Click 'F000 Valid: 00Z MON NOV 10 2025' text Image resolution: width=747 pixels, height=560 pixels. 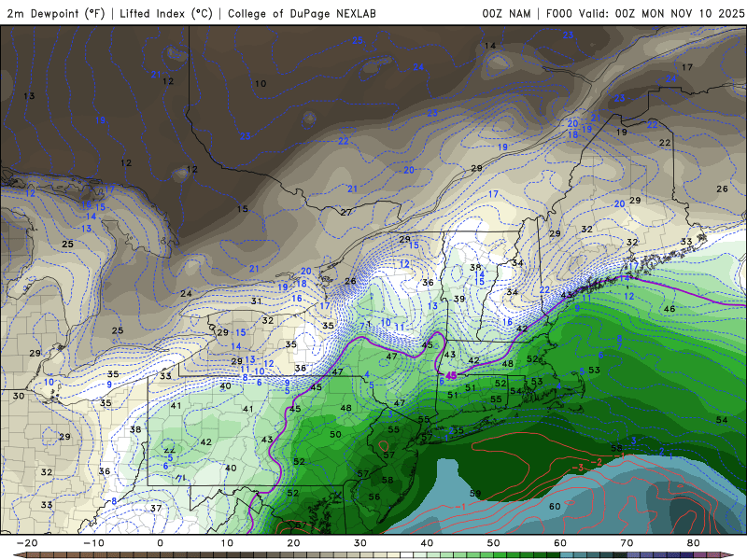pos(644,13)
